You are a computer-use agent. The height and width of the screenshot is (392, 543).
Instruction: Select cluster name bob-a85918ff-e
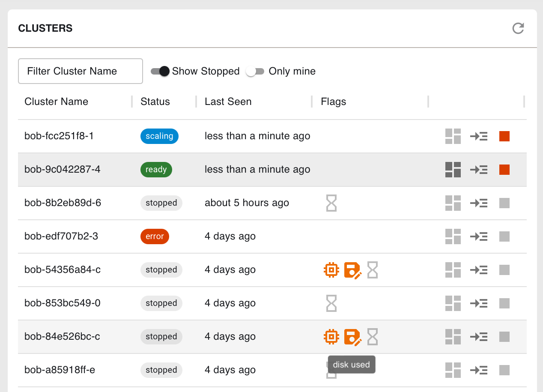click(60, 370)
